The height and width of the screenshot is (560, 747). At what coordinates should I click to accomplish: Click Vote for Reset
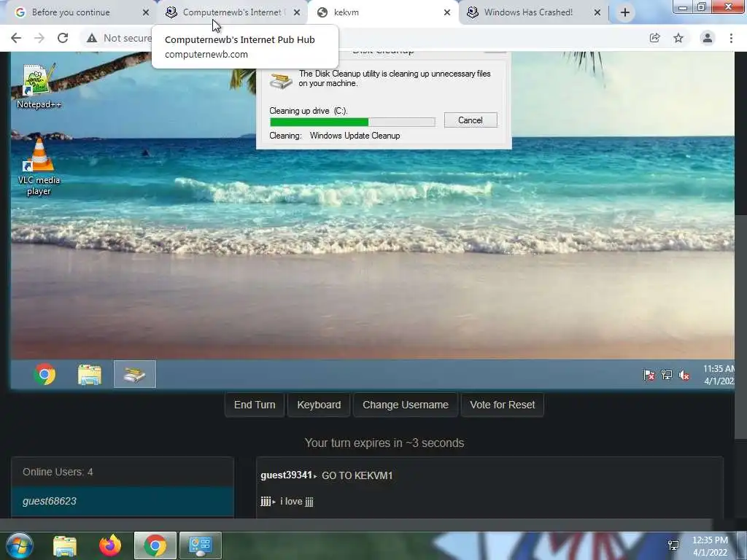point(502,405)
